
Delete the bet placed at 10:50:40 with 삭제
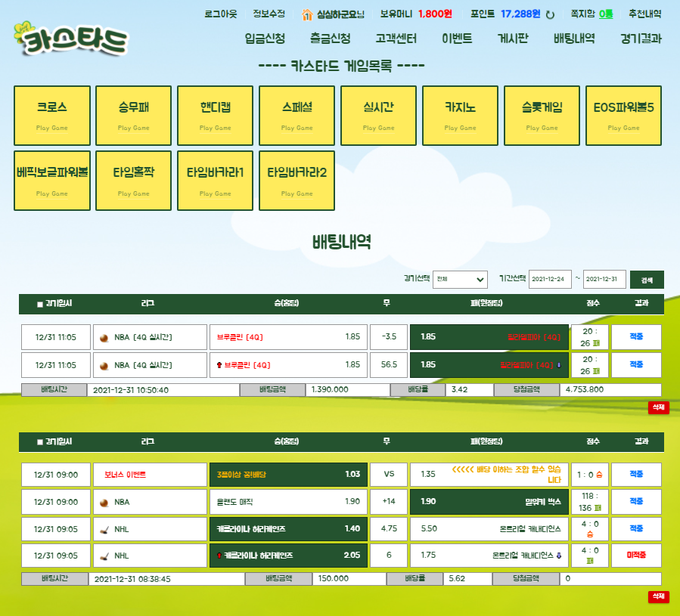click(x=658, y=407)
